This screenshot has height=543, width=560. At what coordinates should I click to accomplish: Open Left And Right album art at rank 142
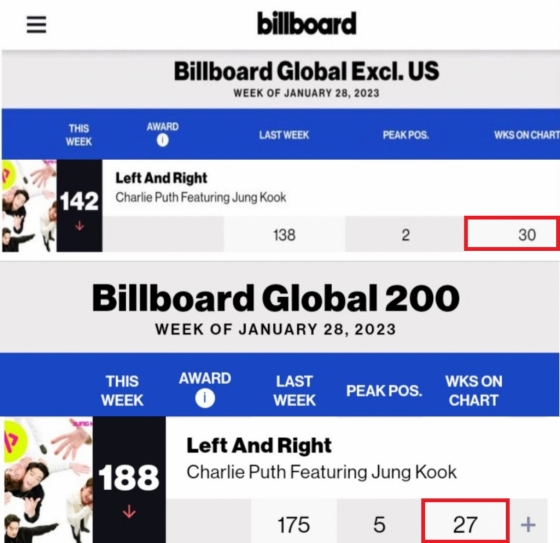(x=29, y=206)
